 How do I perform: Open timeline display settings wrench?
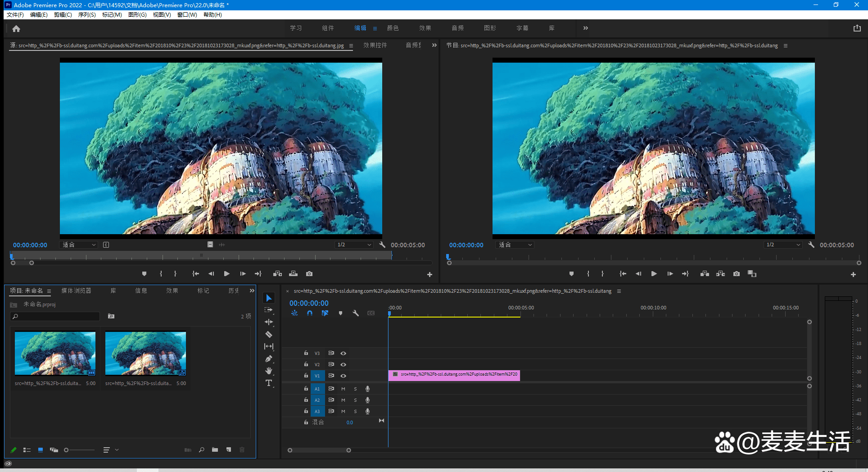(x=356, y=313)
